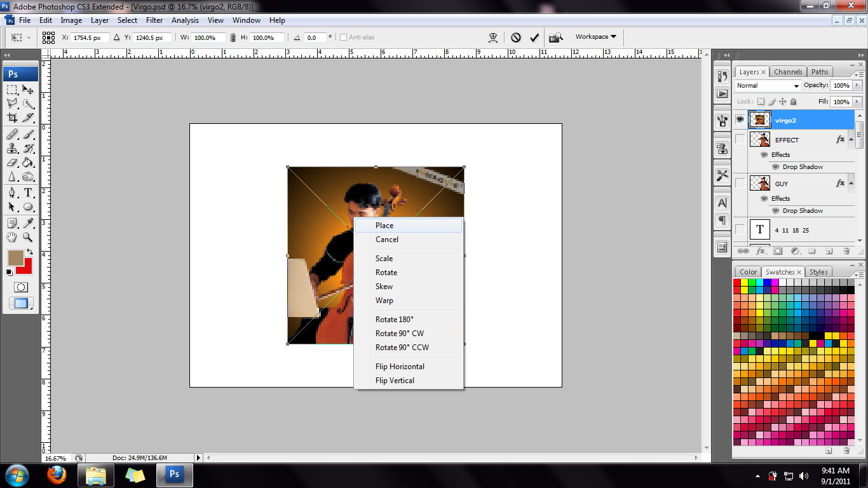Open the Opacity slider arrow
The width and height of the screenshot is (868, 488).
point(858,85)
